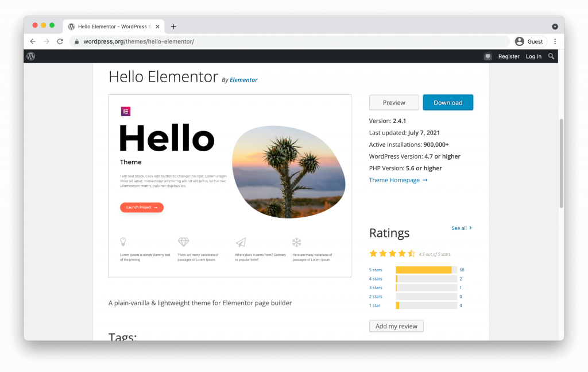This screenshot has width=588, height=372.
Task: Click the 5 stars rating bar
Action: coord(426,270)
